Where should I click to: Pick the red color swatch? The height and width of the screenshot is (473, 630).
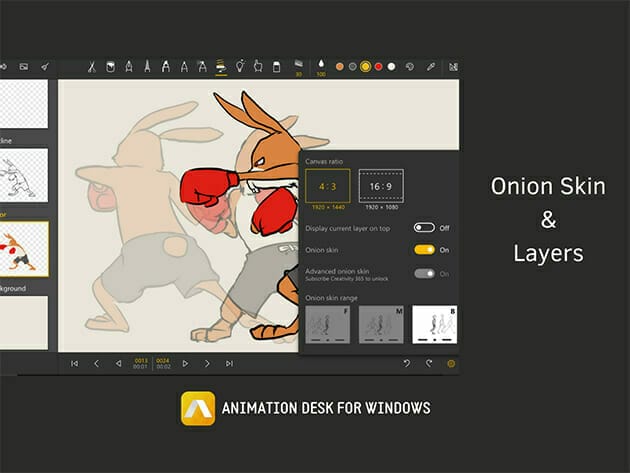coord(378,67)
